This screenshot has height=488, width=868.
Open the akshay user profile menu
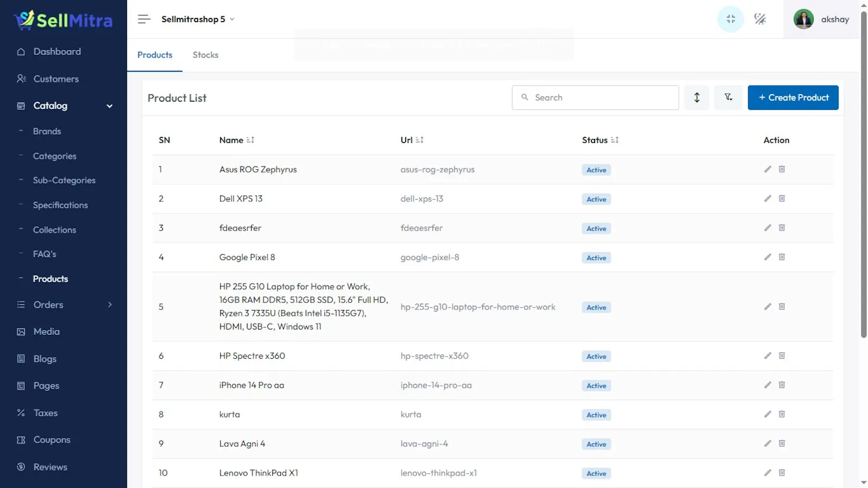click(x=821, y=19)
